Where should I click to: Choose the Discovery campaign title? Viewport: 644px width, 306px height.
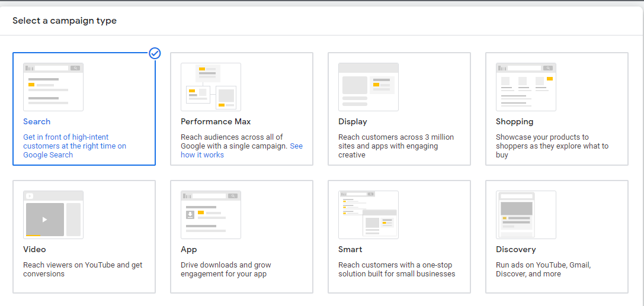pos(516,249)
